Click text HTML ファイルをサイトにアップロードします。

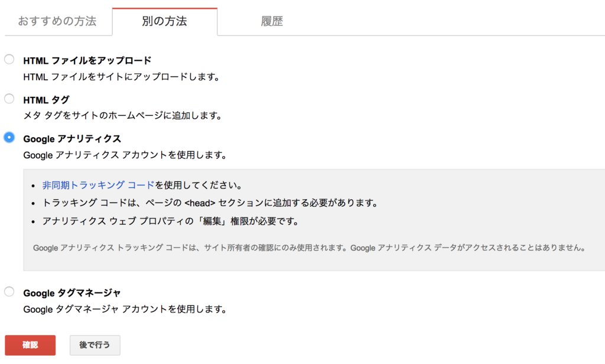click(x=122, y=77)
